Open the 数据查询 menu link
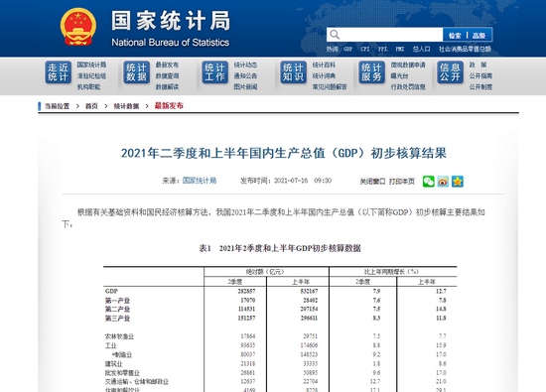Image resolution: width=546 pixels, height=392 pixels. [x=167, y=75]
